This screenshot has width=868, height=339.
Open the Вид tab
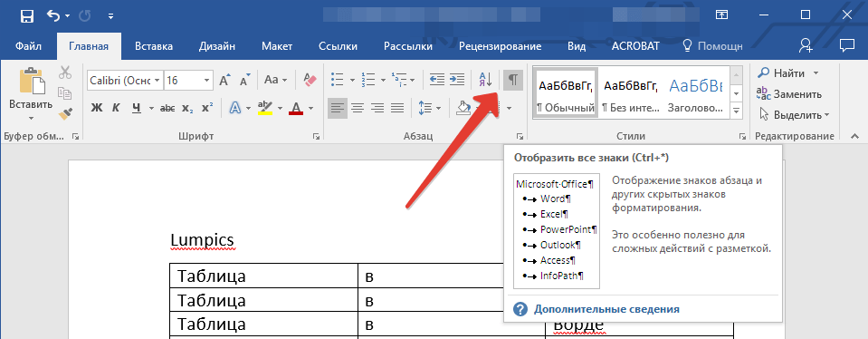577,46
